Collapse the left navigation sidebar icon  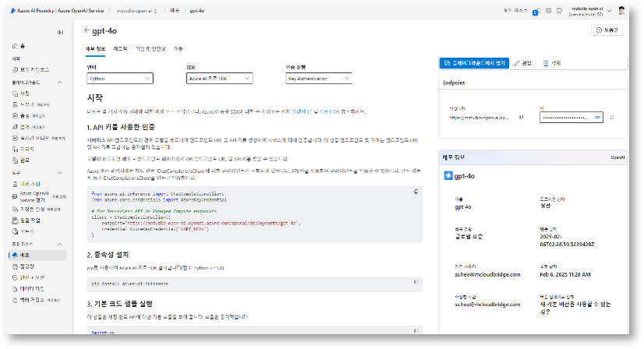click(60, 32)
